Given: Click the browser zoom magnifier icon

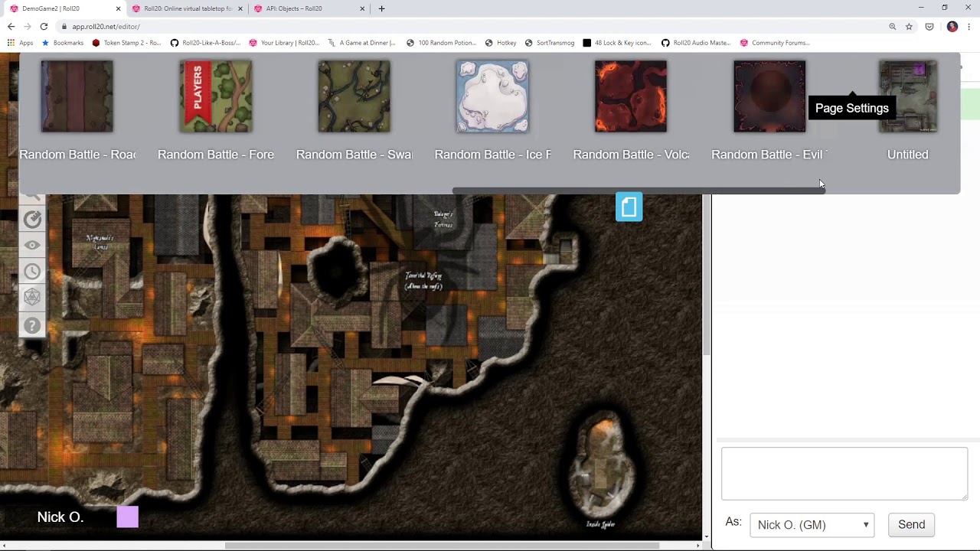Looking at the screenshot, I should click(x=892, y=27).
